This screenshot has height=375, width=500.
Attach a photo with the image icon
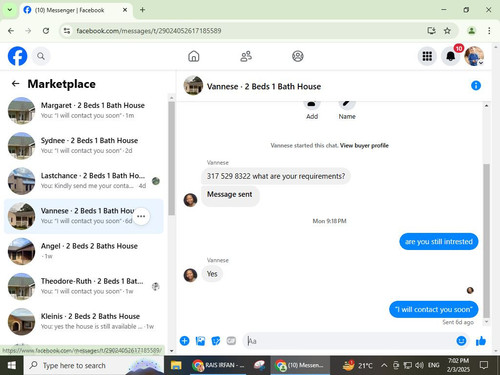[x=200, y=341]
